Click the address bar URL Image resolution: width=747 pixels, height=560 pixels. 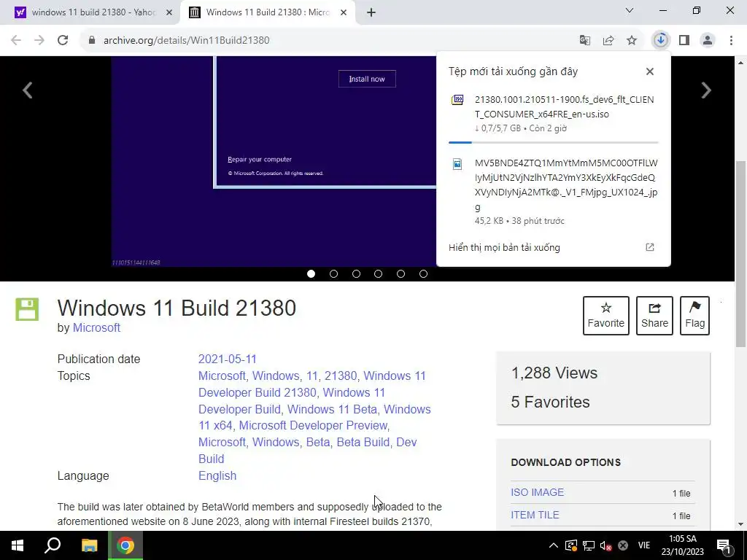[x=186, y=41]
